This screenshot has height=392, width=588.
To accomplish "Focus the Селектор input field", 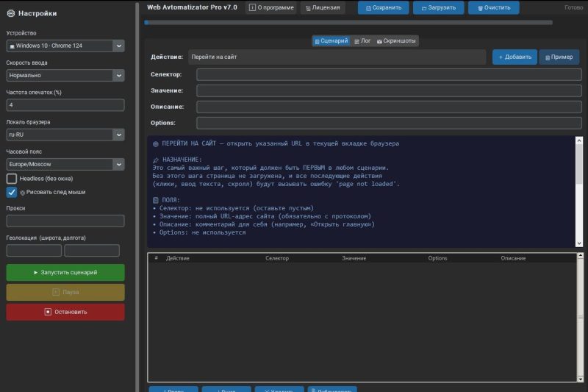I will click(389, 74).
